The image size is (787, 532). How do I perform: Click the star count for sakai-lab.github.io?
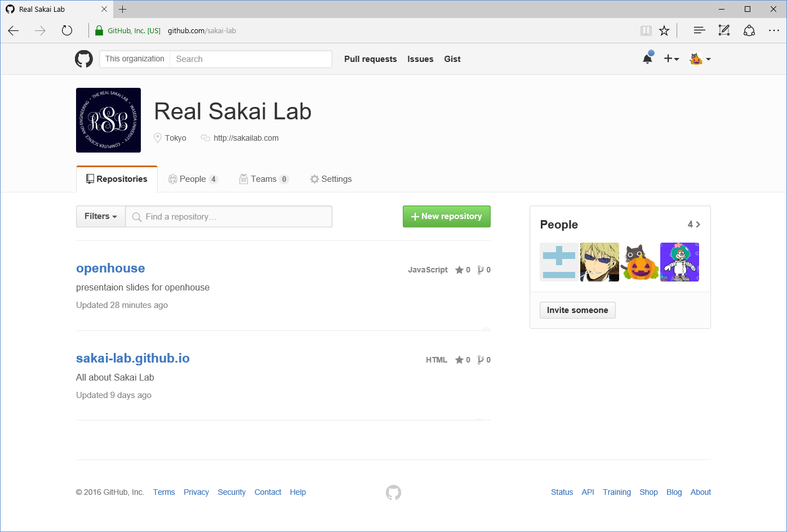point(463,360)
